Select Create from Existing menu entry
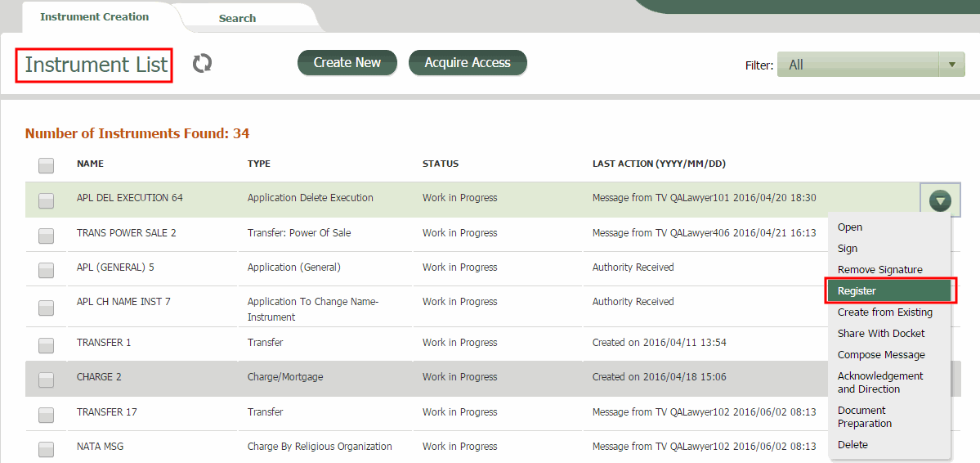Viewport: 980px width, 463px height. (x=884, y=312)
